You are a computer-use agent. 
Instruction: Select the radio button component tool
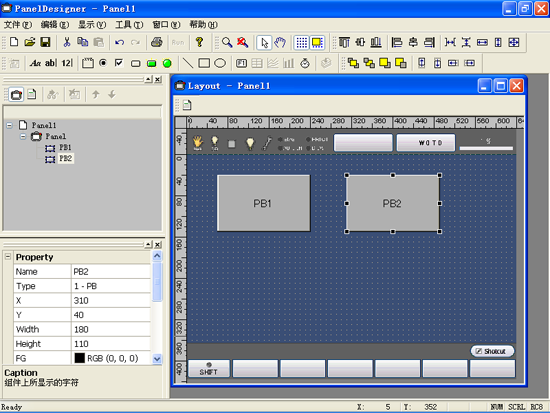coord(103,63)
